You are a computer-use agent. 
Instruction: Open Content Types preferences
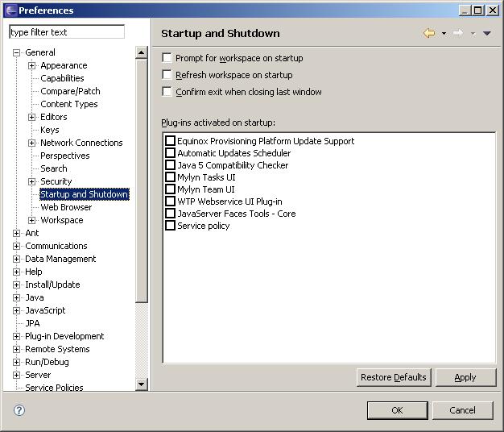tap(68, 104)
